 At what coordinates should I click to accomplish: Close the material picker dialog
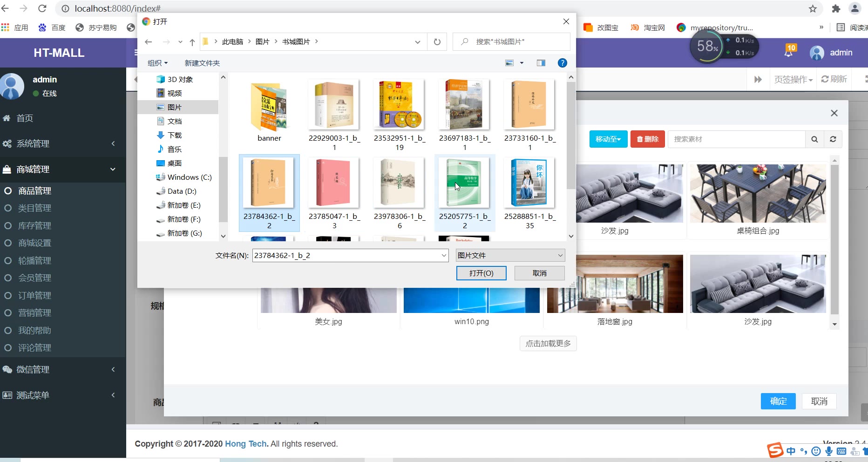tap(834, 113)
